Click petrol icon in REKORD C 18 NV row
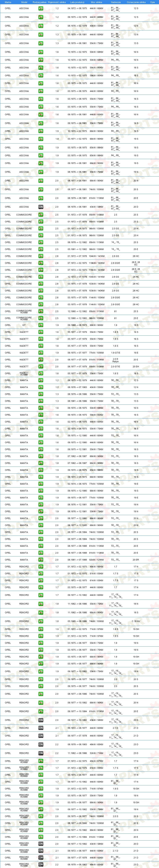The image size is (159, 868). coord(41,621)
